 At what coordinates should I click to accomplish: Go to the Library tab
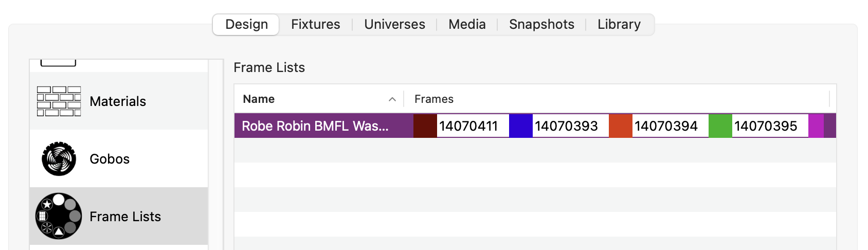[x=619, y=24]
